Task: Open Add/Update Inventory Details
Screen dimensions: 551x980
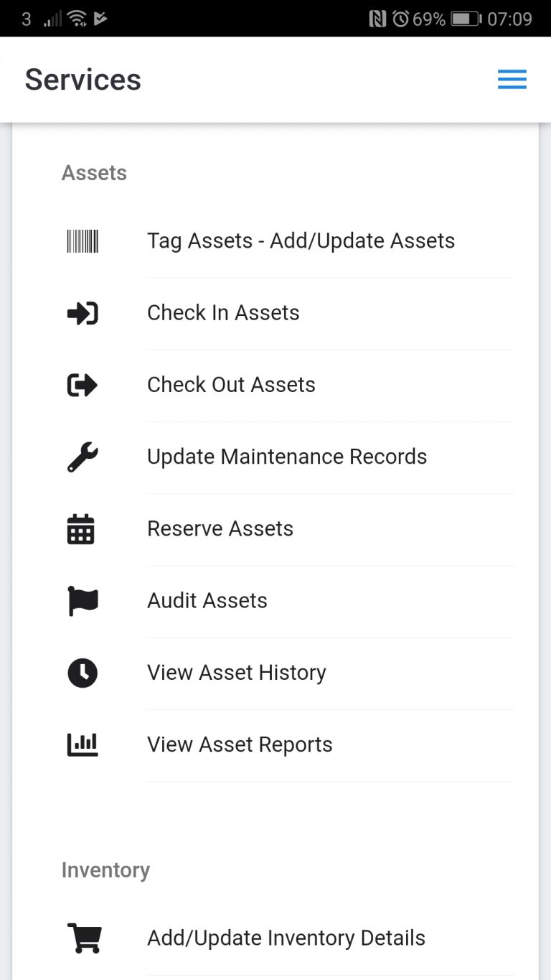Action: click(286, 938)
